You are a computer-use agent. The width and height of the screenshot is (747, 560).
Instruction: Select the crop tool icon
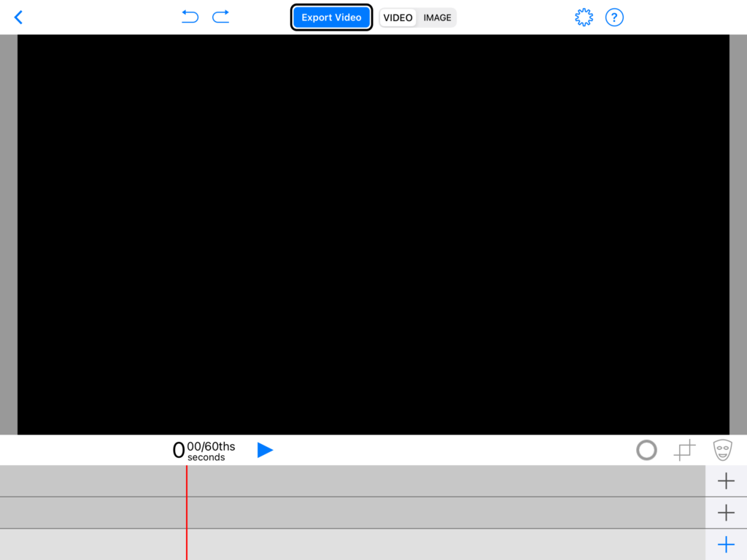(684, 451)
